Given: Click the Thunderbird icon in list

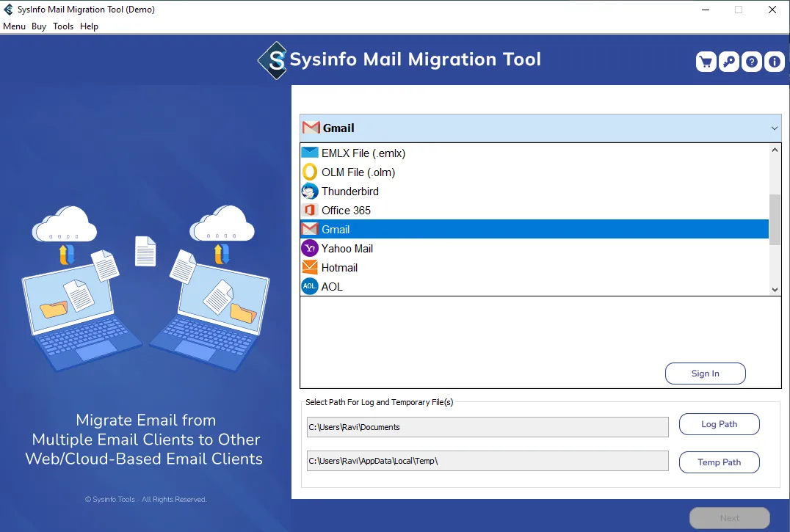Looking at the screenshot, I should coord(310,192).
